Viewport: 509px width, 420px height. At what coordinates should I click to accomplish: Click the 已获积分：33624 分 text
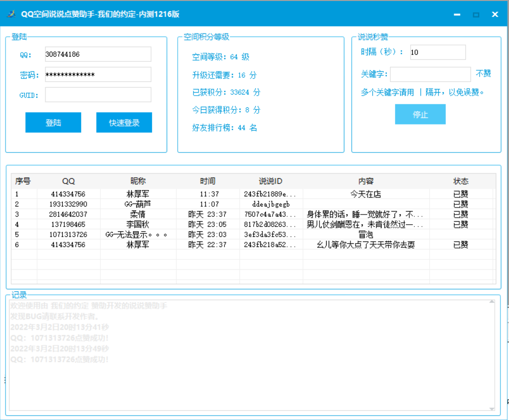click(x=226, y=93)
